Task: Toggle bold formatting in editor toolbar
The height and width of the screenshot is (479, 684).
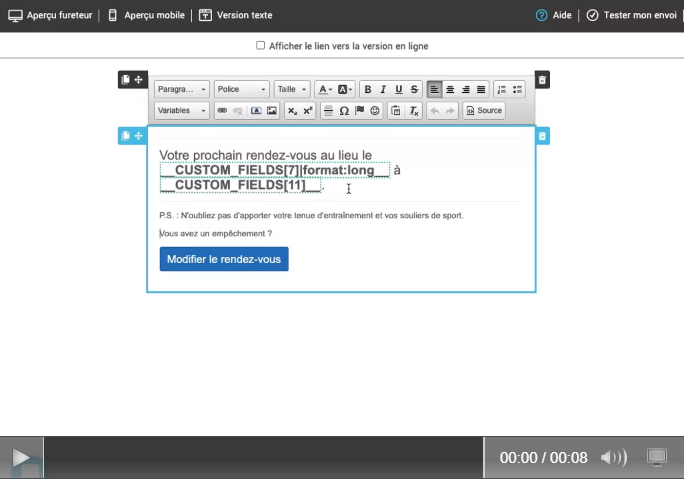Action: (x=368, y=89)
